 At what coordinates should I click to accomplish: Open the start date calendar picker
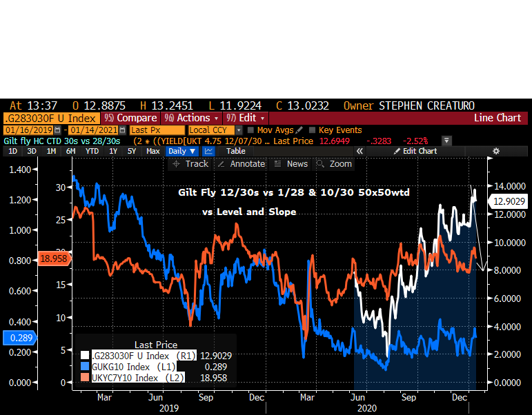click(57, 130)
